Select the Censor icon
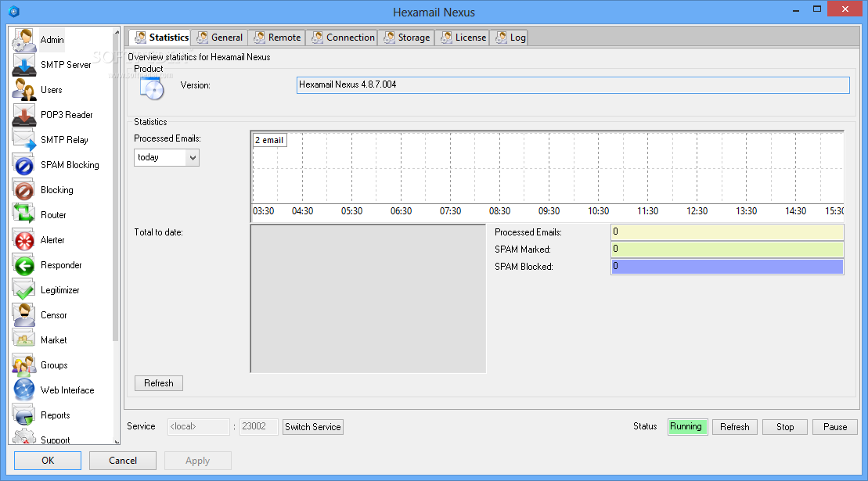This screenshot has width=868, height=481. pos(23,315)
